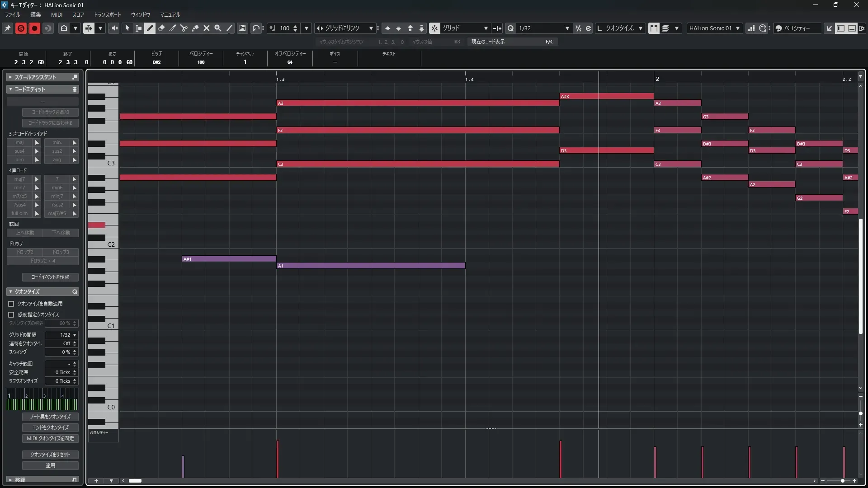Viewport: 868px width, 488px height.
Task: Select the Zoom magnifier tool
Action: point(218,28)
